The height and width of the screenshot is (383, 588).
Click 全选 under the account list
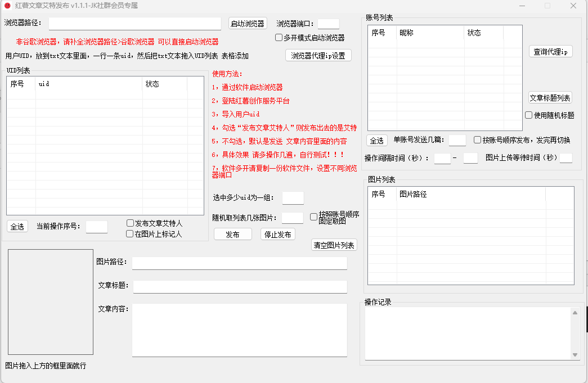(376, 141)
